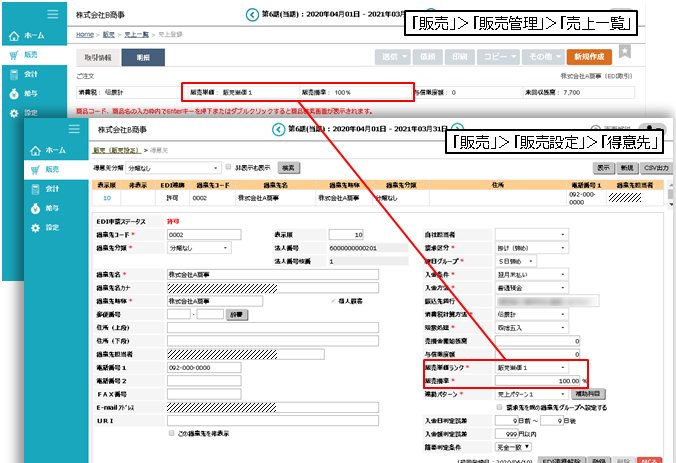The width and height of the screenshot is (676, 463).
Task: Click the bookmark icon beside 新規作成
Action: pos(624,52)
